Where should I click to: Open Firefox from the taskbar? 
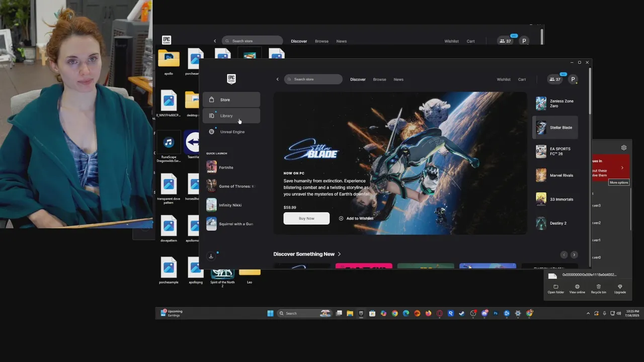click(x=428, y=313)
